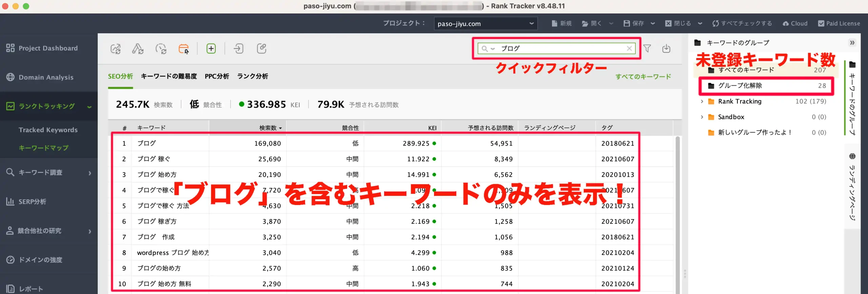Image resolution: width=868 pixels, height=294 pixels.
Task: Click the globe landing page icon on right strip
Action: pyautogui.click(x=852, y=156)
